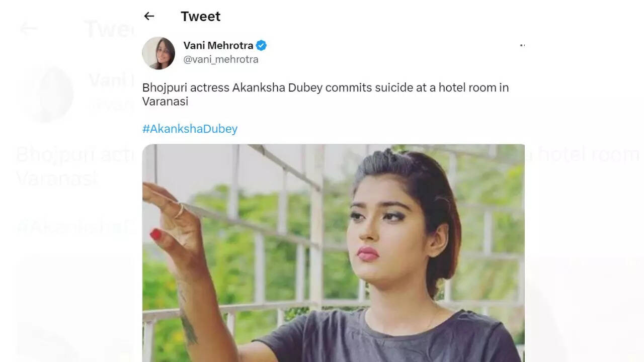
Task: Open the tweet's more options dots
Action: [x=522, y=45]
